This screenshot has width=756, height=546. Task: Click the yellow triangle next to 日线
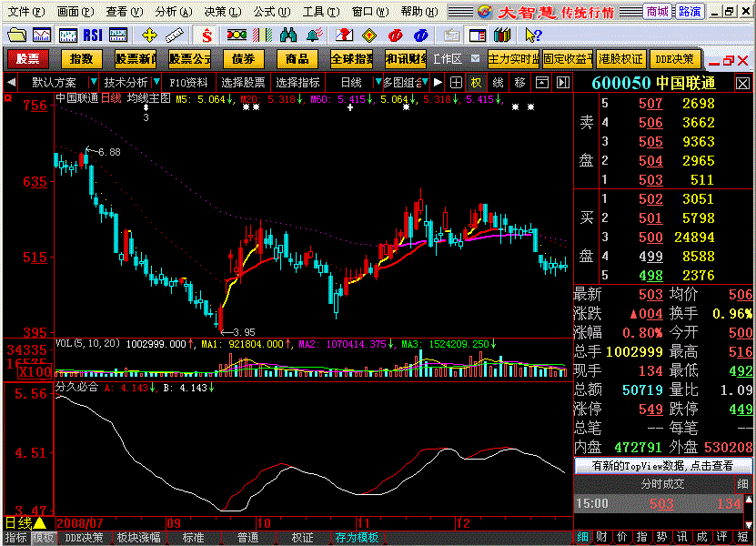[39, 523]
